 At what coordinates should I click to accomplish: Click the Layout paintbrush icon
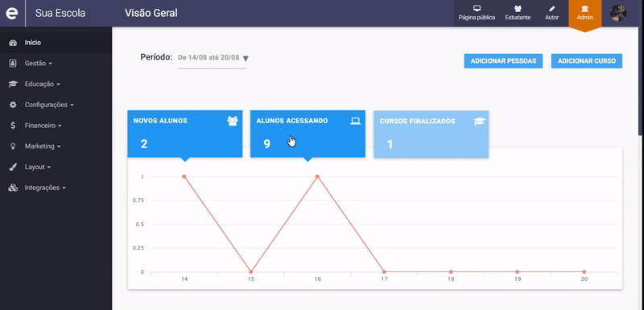(13, 167)
